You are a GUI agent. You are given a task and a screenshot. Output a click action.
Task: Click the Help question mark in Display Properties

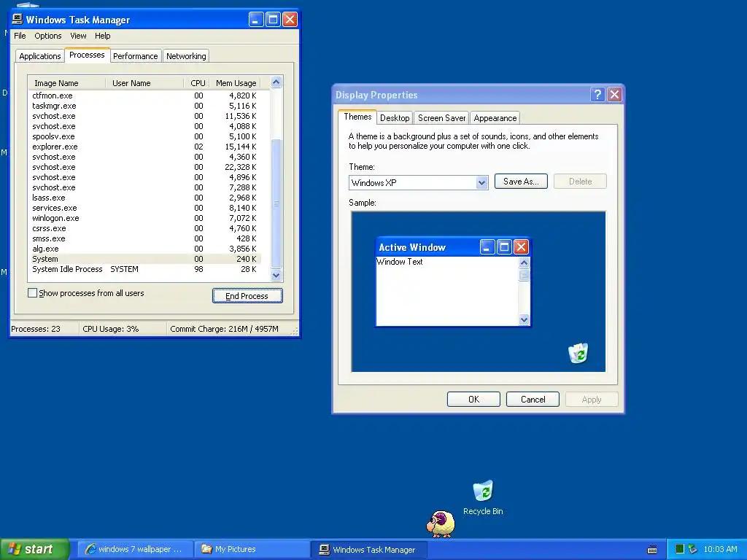pyautogui.click(x=597, y=94)
